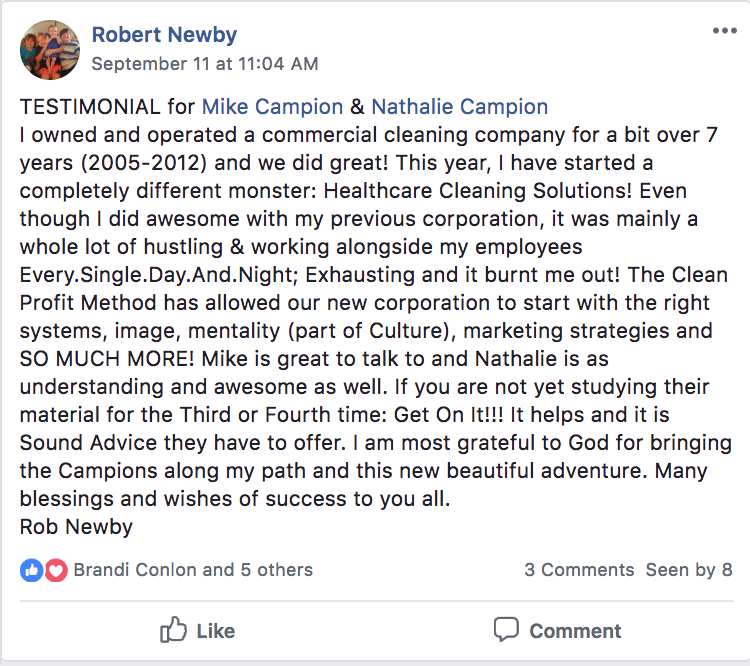Open Robert Newby's profile picture

coord(49,50)
